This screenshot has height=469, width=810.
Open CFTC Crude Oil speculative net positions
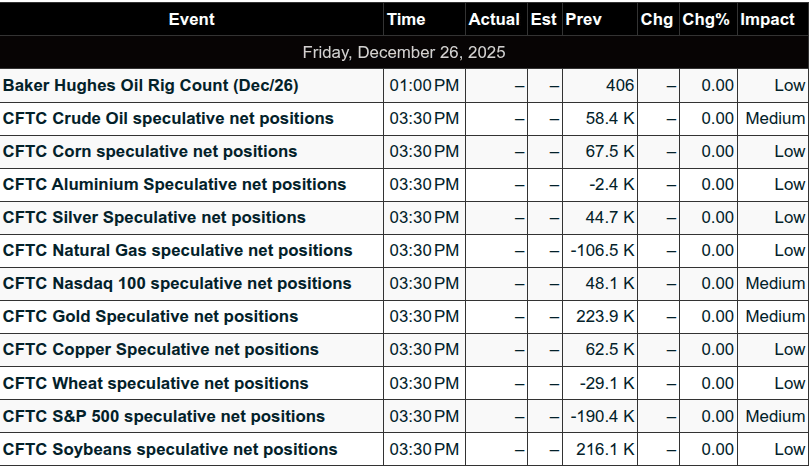168,119
